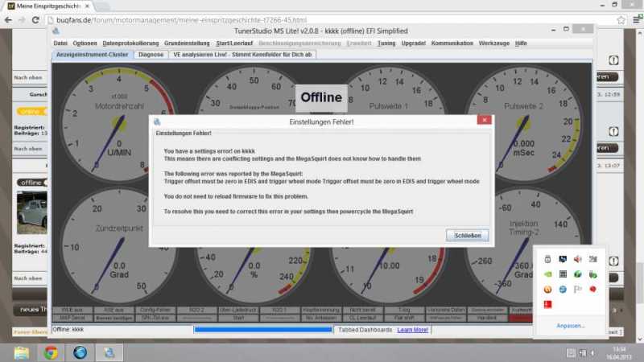Open the Kommunikation menu

[x=452, y=43]
